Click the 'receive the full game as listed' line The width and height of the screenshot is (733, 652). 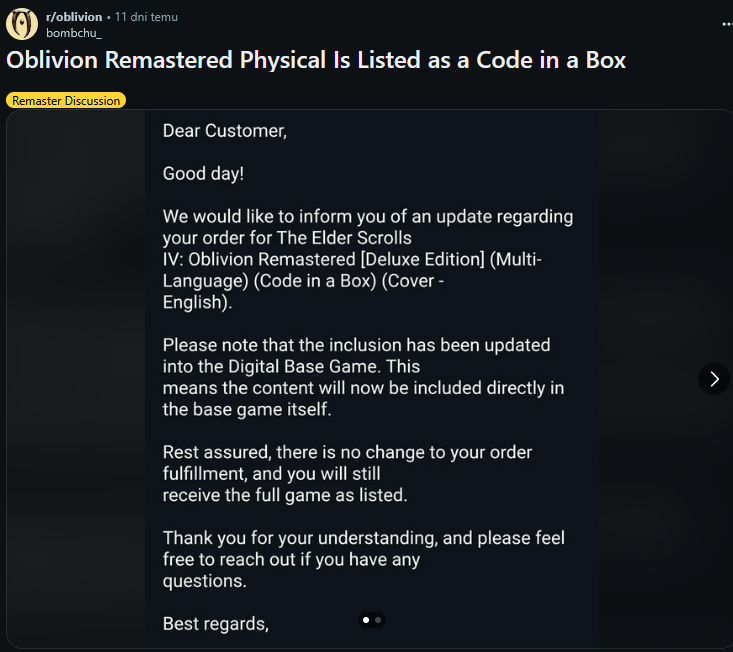(x=285, y=495)
